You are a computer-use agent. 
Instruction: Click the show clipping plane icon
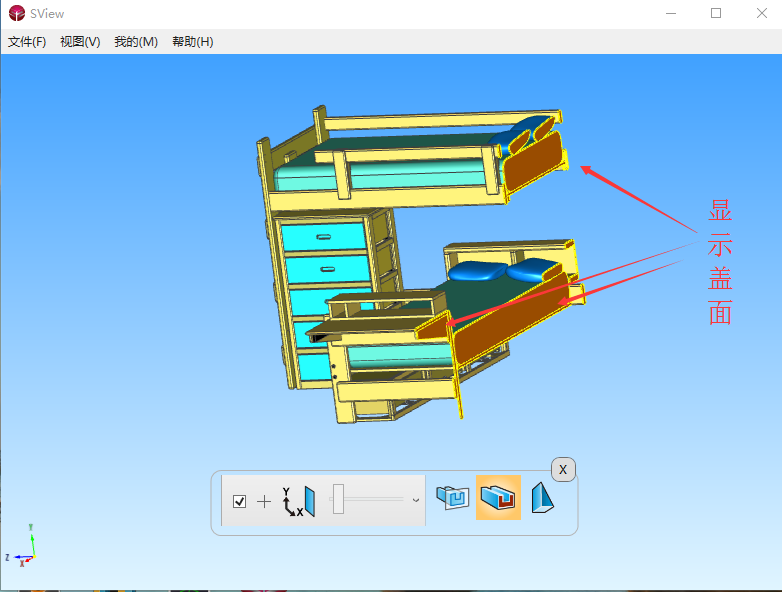point(453,497)
